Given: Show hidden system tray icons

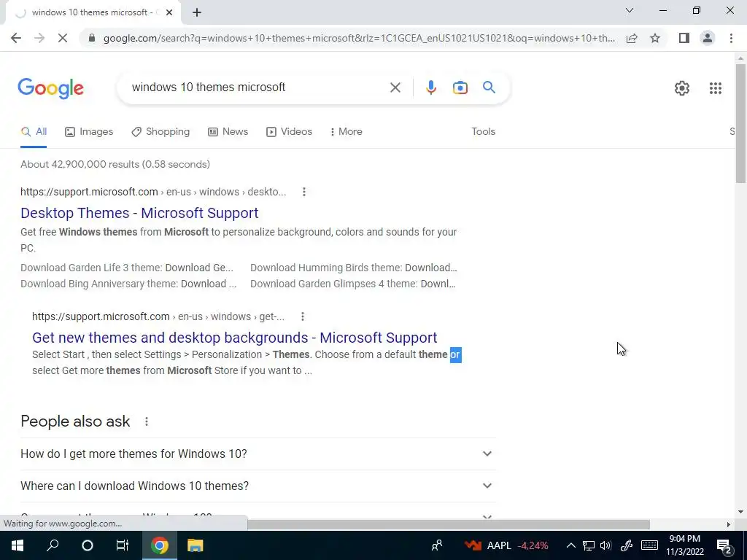Looking at the screenshot, I should pyautogui.click(x=570, y=545).
